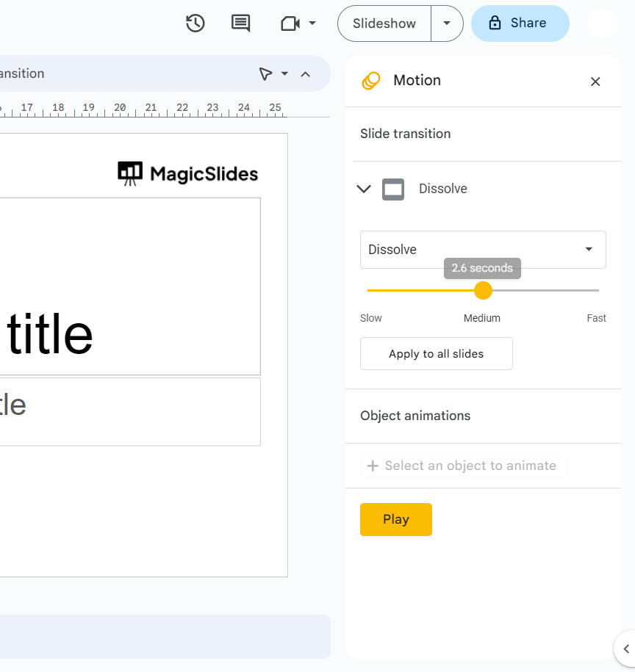This screenshot has width=635, height=672.
Task: Expand pointer mode dropdown arrow
Action: (285, 73)
